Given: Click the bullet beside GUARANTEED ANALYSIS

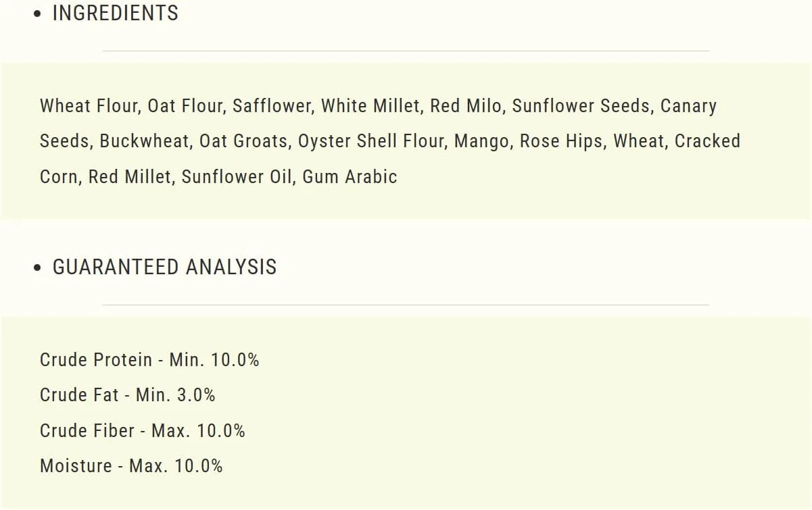Looking at the screenshot, I should (37, 267).
